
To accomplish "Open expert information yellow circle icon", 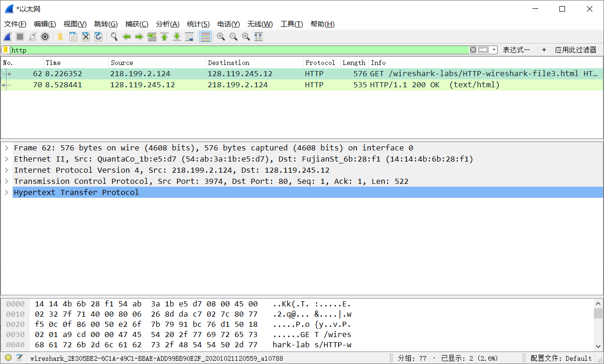I will [8, 358].
